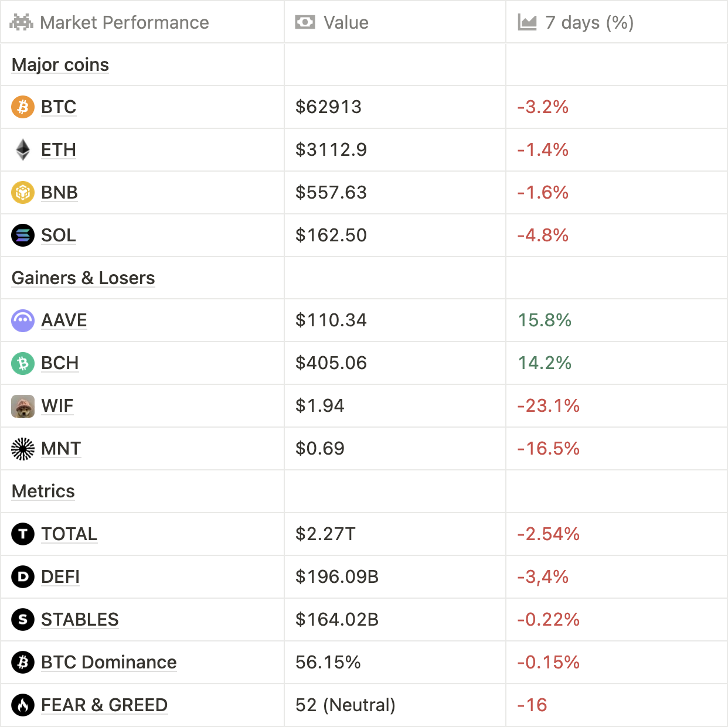Click the Market Performance column header
Image resolution: width=728 pixels, height=727 pixels.
point(124,23)
